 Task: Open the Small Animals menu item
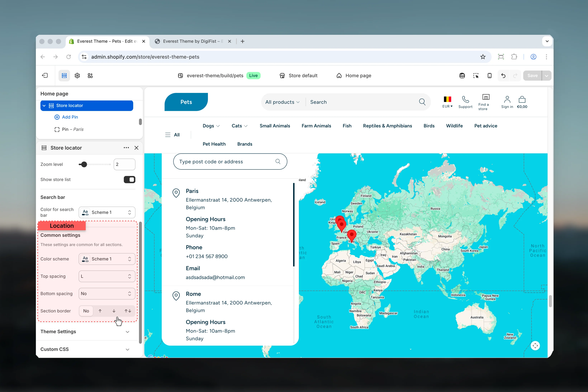click(x=275, y=126)
